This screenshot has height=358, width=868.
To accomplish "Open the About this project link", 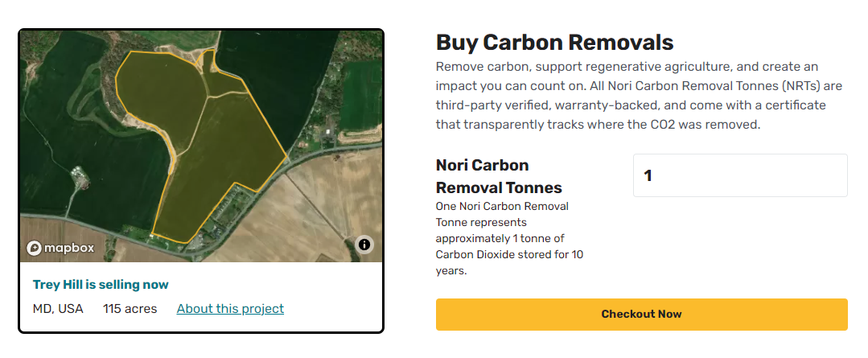I will click(x=230, y=309).
